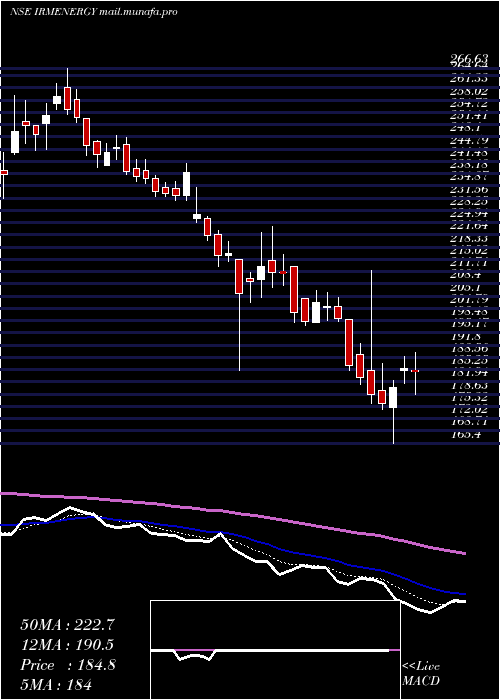Click the last red candle at chart's right end
The width and height of the screenshot is (500, 700).
pyautogui.click(x=415, y=371)
